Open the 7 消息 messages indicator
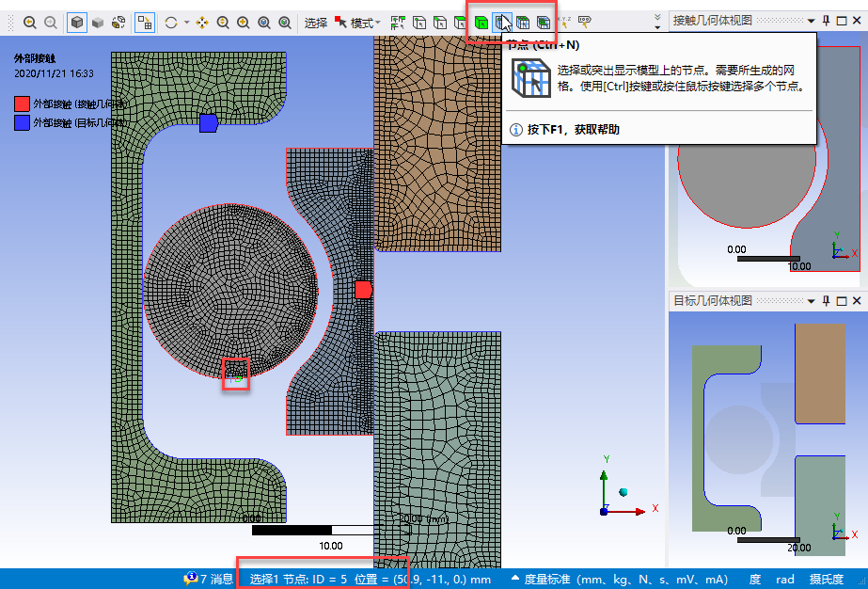The image size is (868, 589). tap(209, 579)
